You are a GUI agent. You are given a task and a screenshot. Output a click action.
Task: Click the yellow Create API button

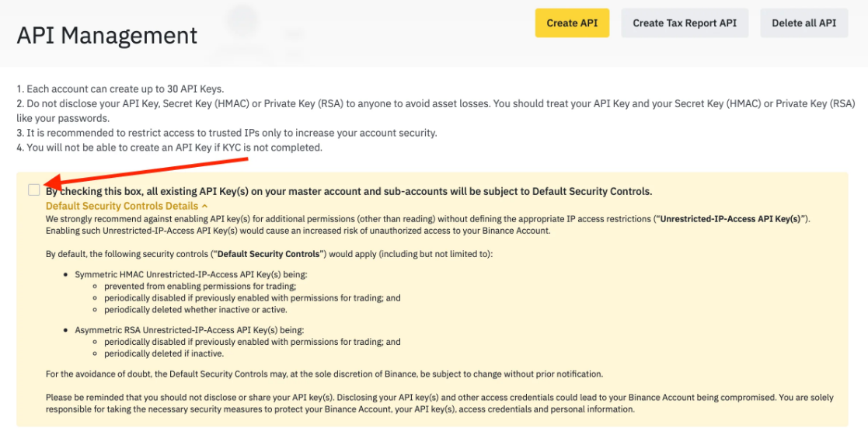[572, 23]
